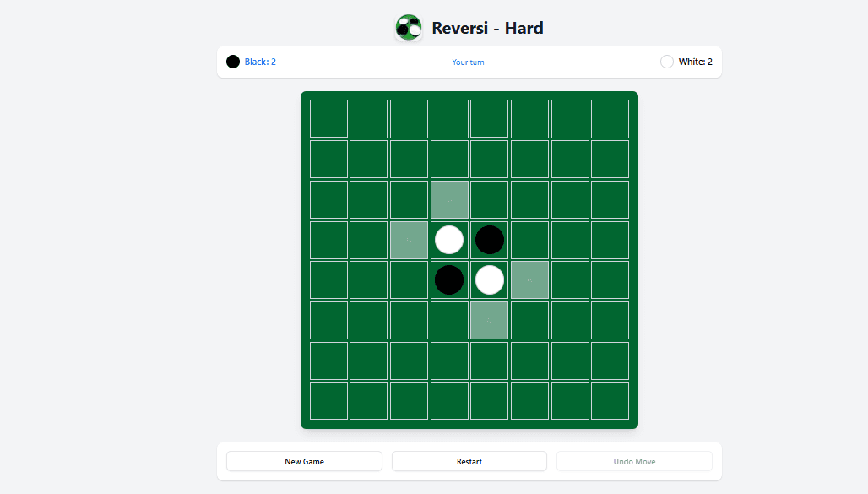This screenshot has height=494, width=868.
Task: Click the 'White: 2' score label
Action: [695, 61]
